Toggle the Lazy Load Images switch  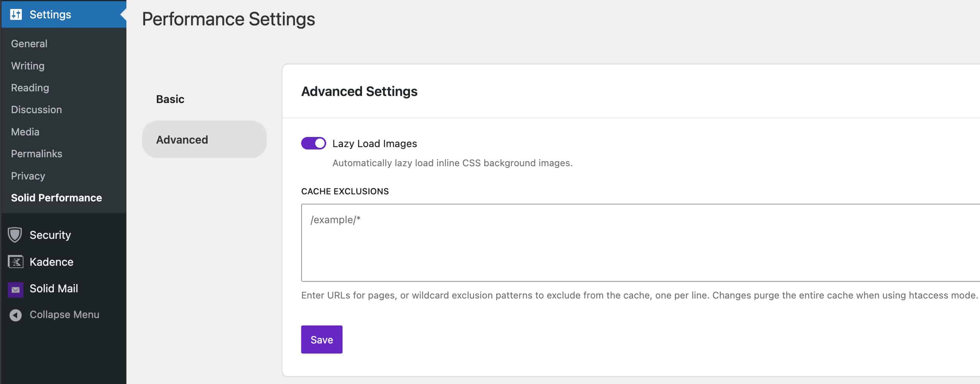313,143
